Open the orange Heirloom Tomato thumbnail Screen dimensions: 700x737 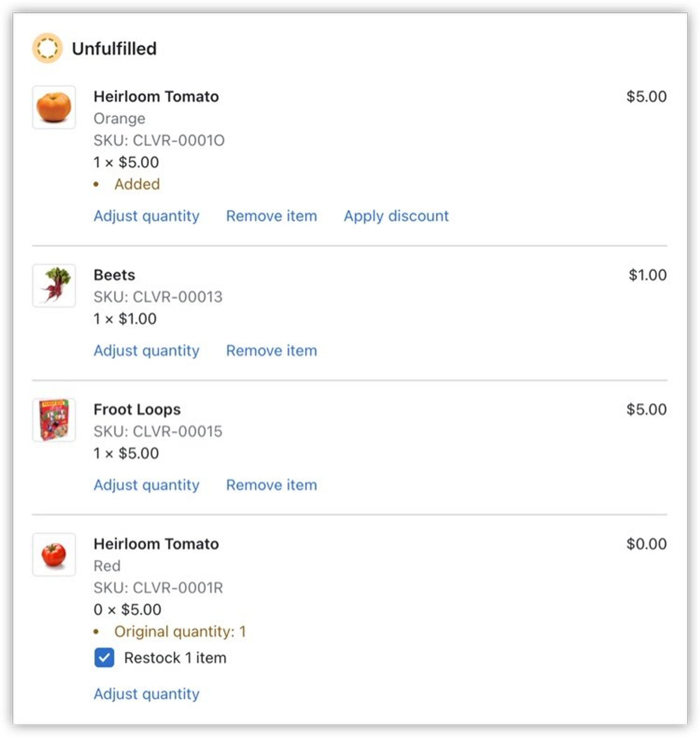coord(54,107)
